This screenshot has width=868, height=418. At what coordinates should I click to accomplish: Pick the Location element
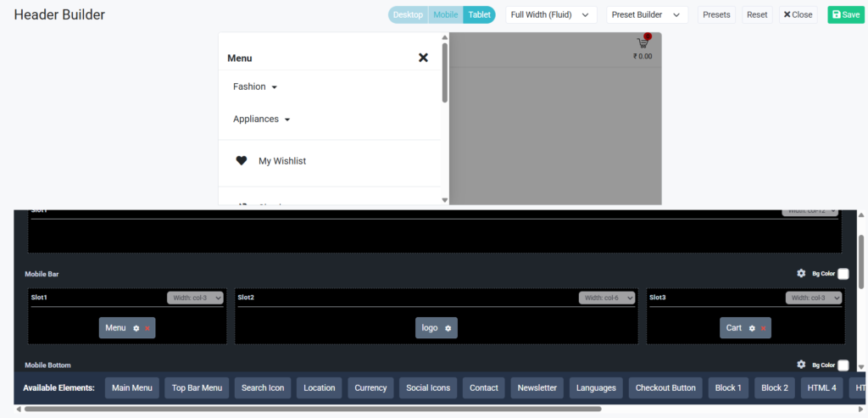click(320, 387)
